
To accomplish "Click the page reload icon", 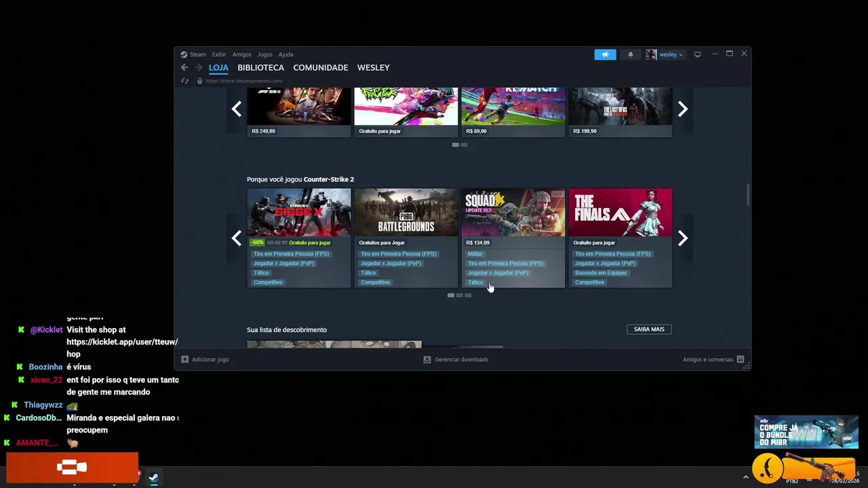I will point(184,81).
